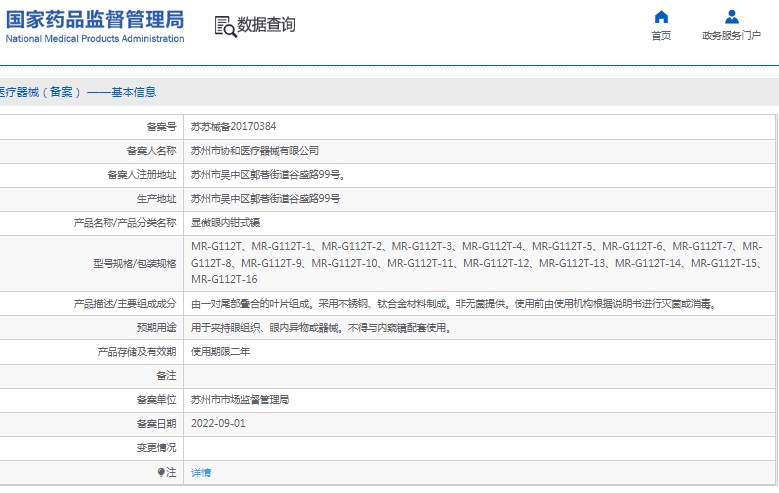Click the 国家药品监督管理局 logo

click(x=94, y=20)
